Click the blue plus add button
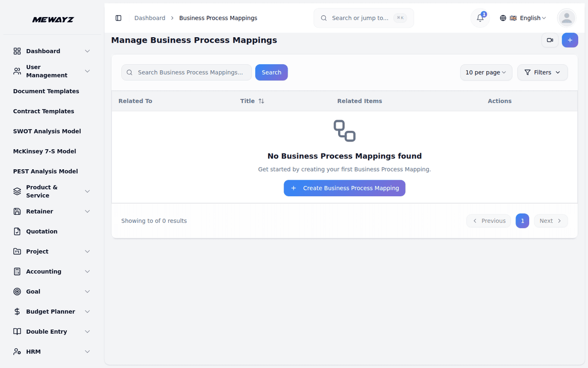Viewport: 588px width, 368px height. point(570,40)
